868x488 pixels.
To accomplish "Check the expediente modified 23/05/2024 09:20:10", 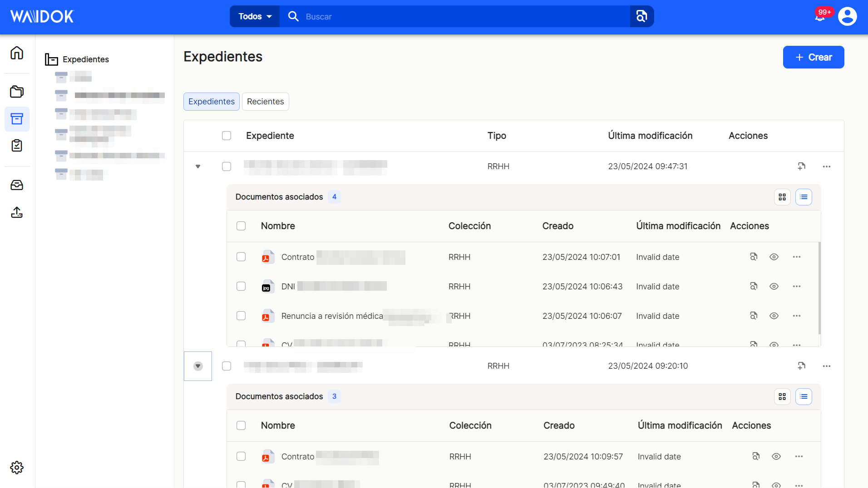I will pyautogui.click(x=227, y=366).
